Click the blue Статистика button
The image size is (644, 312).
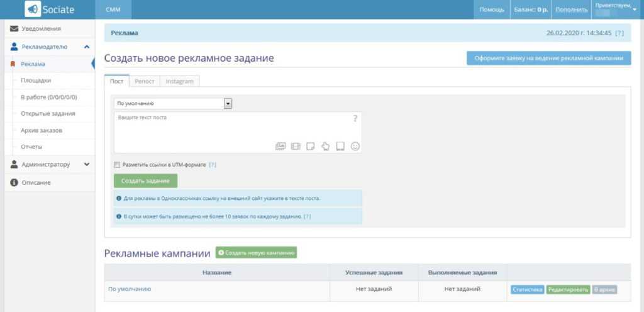[526, 289]
